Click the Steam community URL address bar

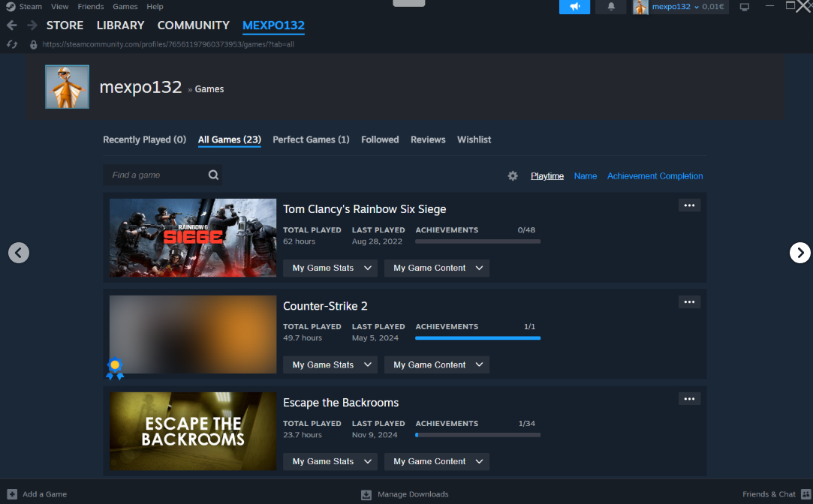click(x=168, y=44)
